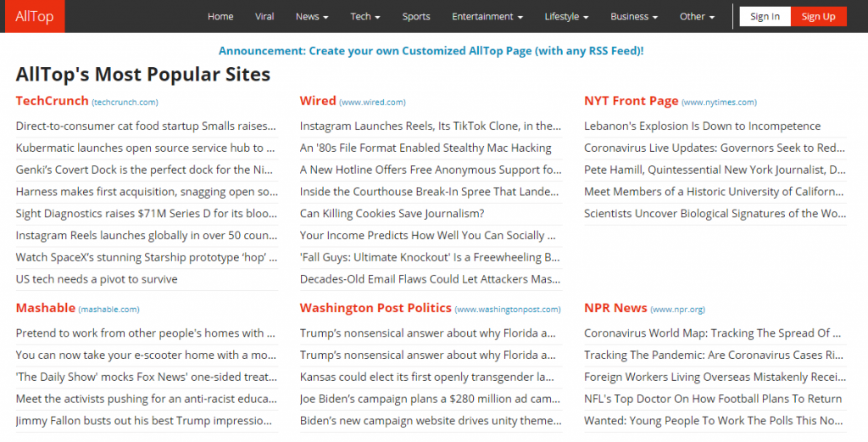Open the Sports section
This screenshot has width=868, height=442.
(x=416, y=17)
